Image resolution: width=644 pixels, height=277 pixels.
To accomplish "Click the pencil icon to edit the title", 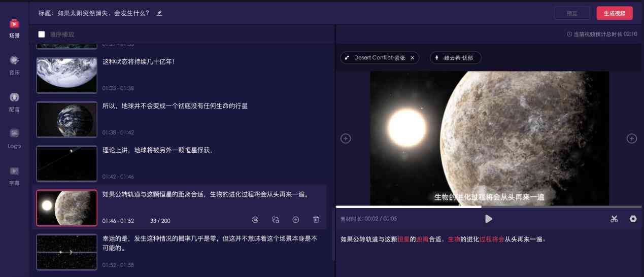I will pyautogui.click(x=159, y=13).
